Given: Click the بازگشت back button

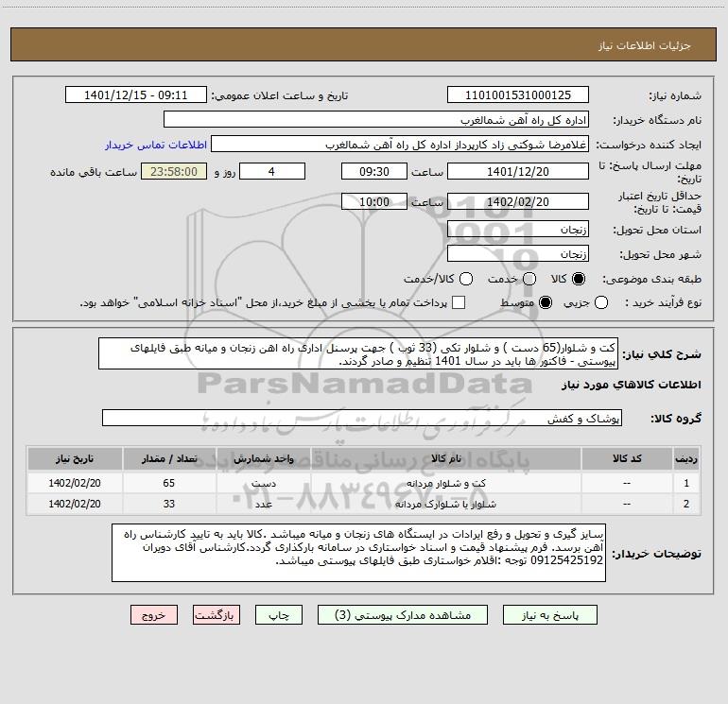Looking at the screenshot, I should [x=217, y=615].
